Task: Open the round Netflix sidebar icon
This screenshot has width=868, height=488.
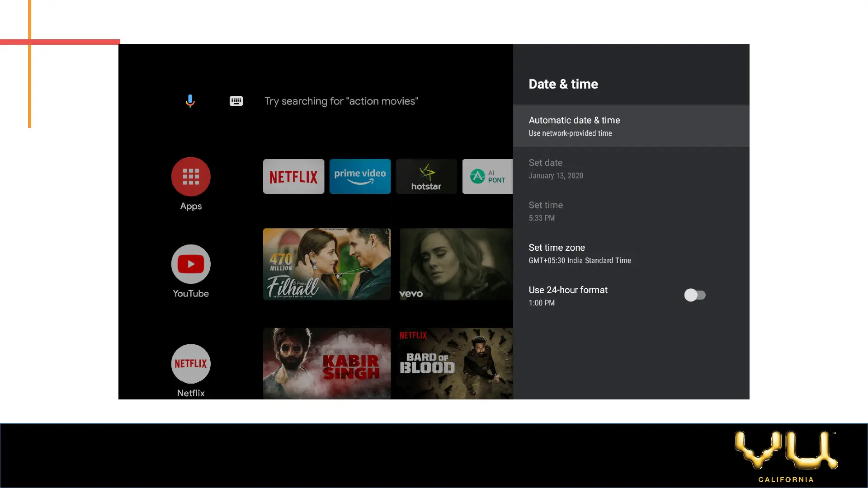Action: click(190, 364)
